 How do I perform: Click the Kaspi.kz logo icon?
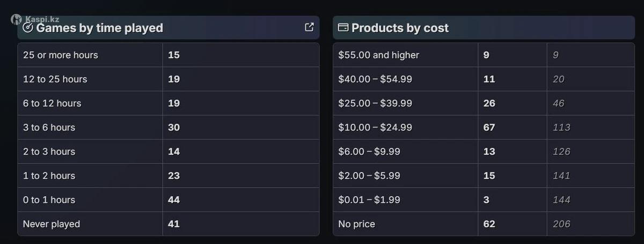coord(16,19)
